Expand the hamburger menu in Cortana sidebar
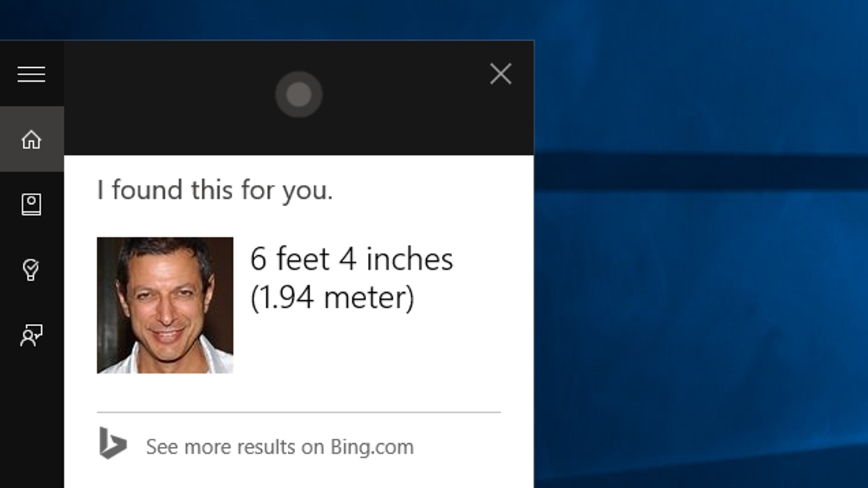868x488 pixels. [31, 74]
